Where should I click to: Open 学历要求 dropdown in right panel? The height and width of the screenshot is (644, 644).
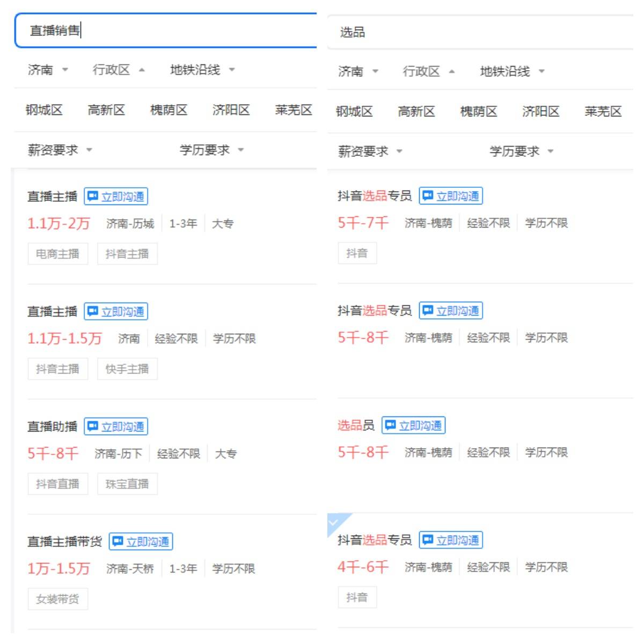[x=521, y=151]
